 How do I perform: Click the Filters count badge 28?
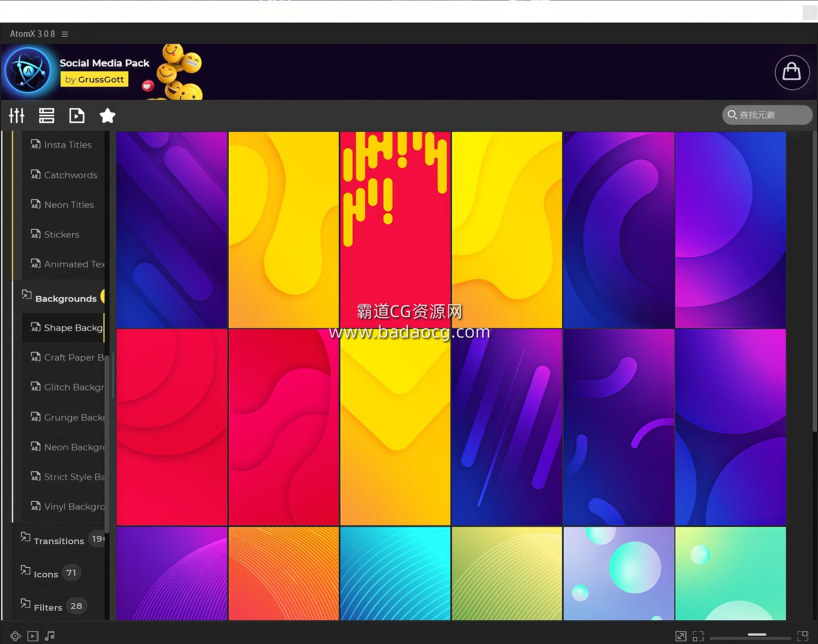point(76,606)
